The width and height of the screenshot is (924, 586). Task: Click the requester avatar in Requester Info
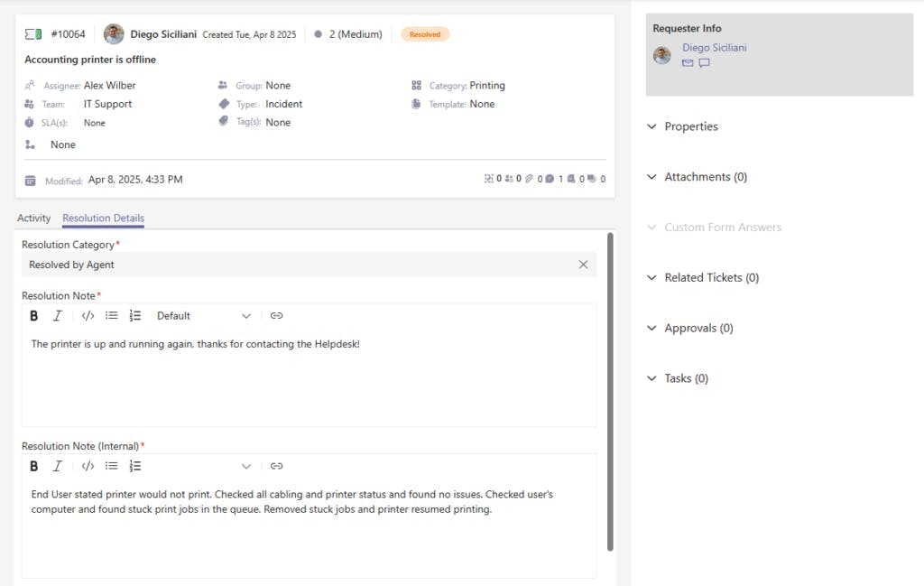tap(662, 55)
